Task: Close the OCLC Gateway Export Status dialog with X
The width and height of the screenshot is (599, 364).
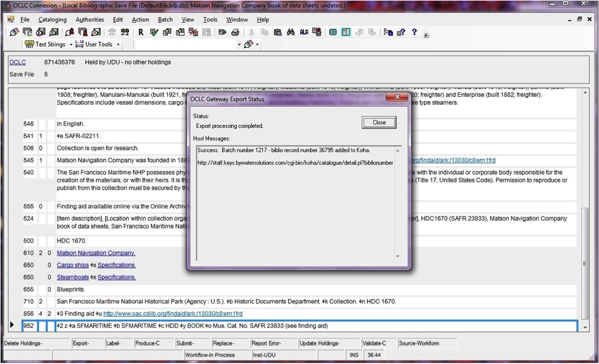Action: coord(397,97)
